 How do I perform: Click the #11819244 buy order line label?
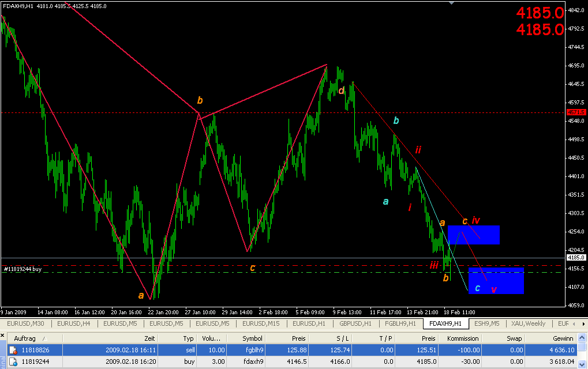[23, 269]
